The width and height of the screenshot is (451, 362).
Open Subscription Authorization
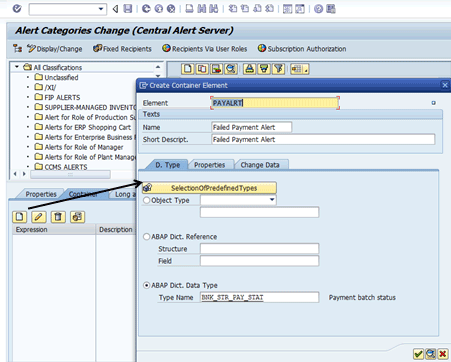(x=302, y=49)
